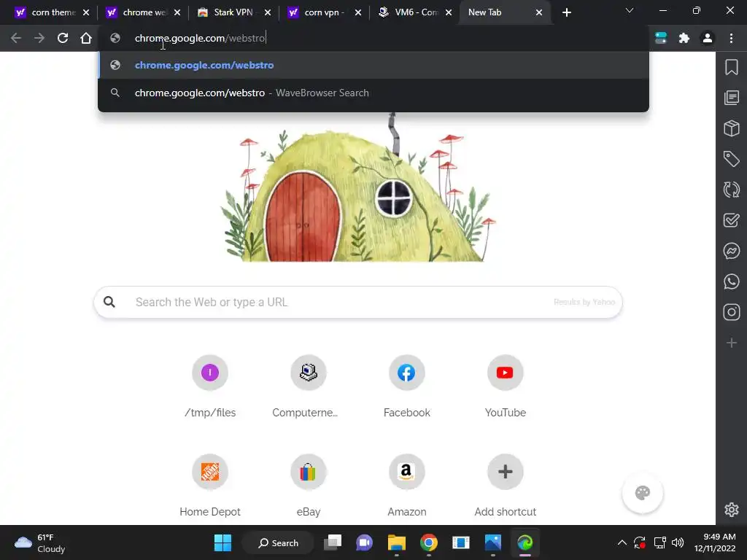
Task: Open Messenger in the sidebar
Action: click(732, 251)
